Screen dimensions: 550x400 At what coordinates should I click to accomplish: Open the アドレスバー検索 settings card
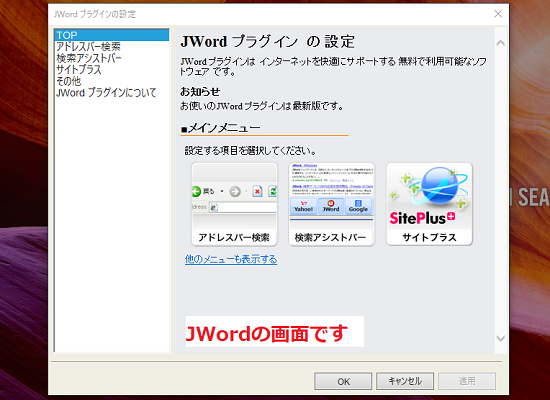[234, 204]
